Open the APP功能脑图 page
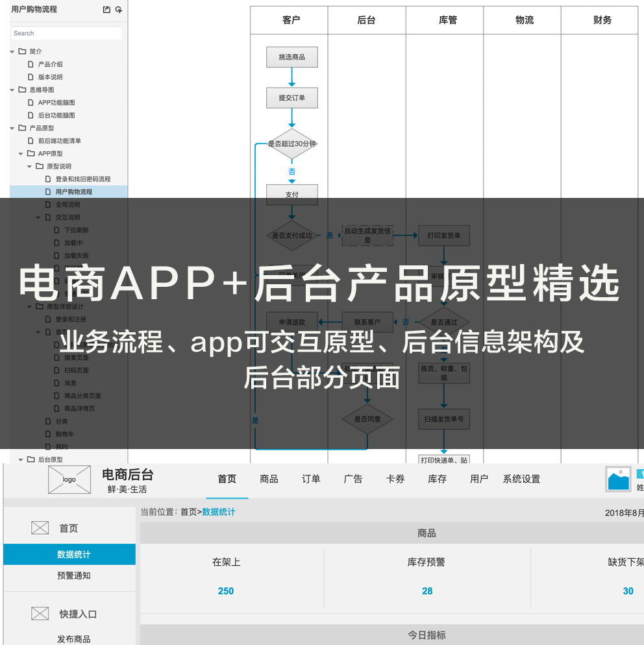The height and width of the screenshot is (645, 644). point(56,103)
